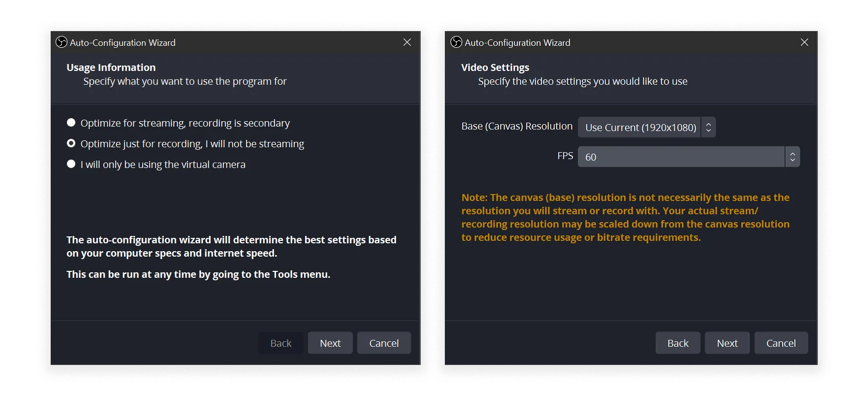Screen dimensions: 868x396
Task: Click the title bar of the Video Settings wizard
Action: pyautogui.click(x=664, y=42)
